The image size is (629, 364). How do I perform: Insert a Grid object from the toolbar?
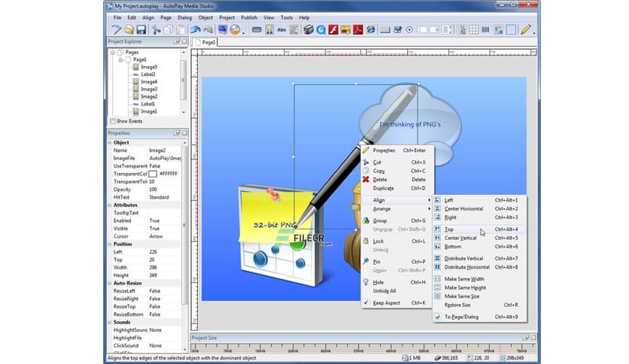tap(474, 29)
